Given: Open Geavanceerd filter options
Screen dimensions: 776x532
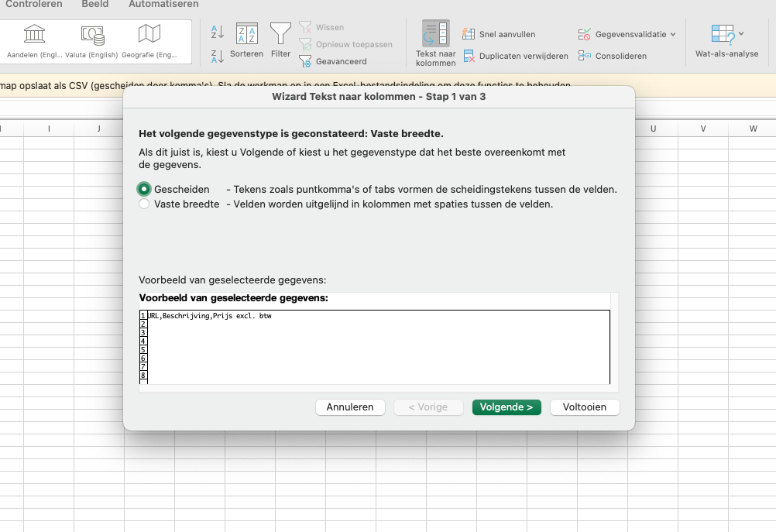Looking at the screenshot, I should 333,61.
